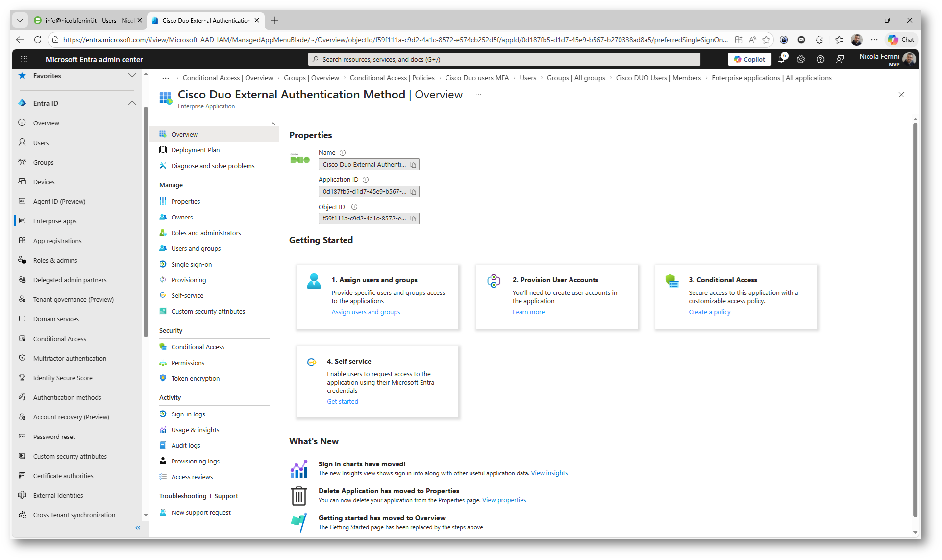Click the portal apps grid icon
The image size is (942, 560).
pyautogui.click(x=24, y=59)
